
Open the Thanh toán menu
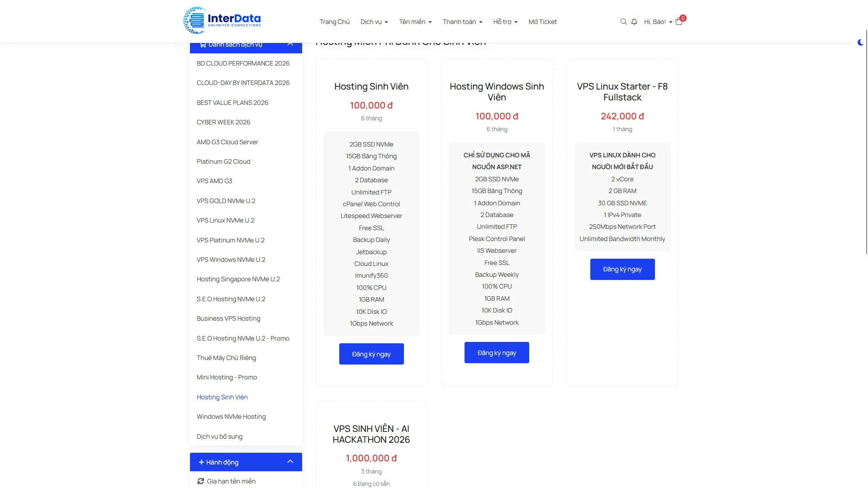[x=462, y=22]
